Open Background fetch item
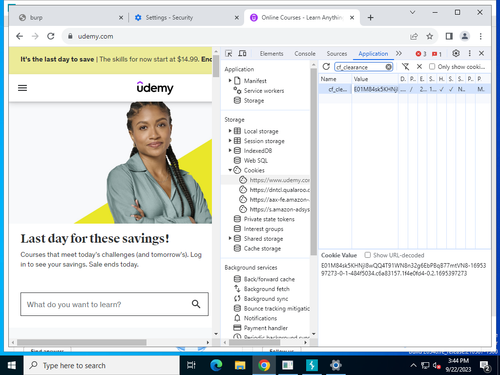The width and height of the screenshot is (500, 375). (x=266, y=289)
